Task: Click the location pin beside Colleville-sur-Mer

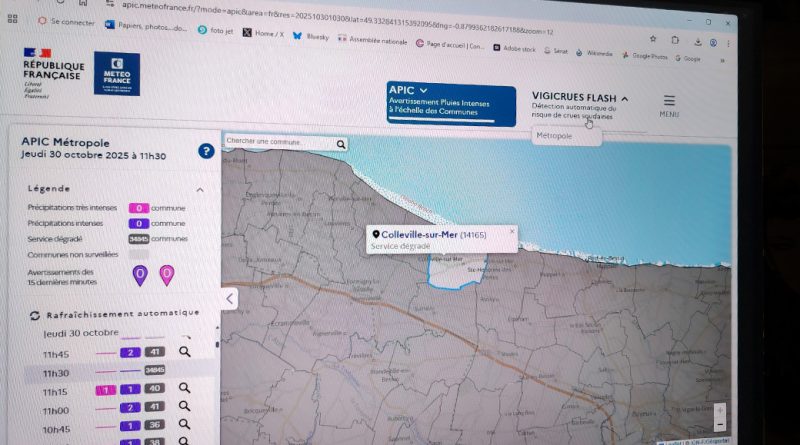Action: tap(376, 234)
